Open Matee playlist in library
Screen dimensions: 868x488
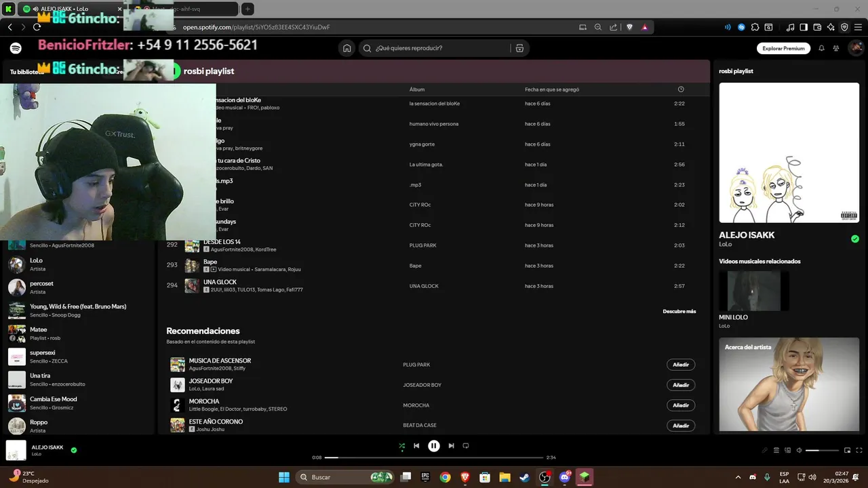[x=78, y=333]
